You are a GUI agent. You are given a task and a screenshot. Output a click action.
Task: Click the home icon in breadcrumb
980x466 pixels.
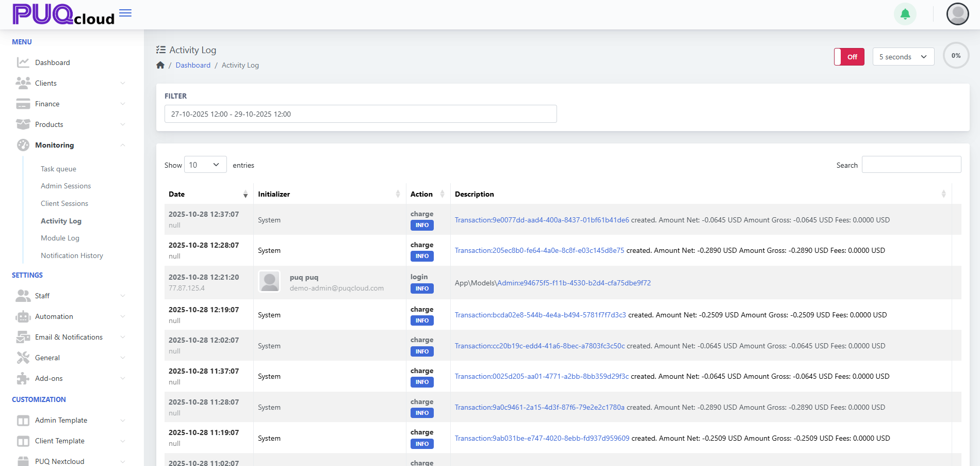point(160,65)
